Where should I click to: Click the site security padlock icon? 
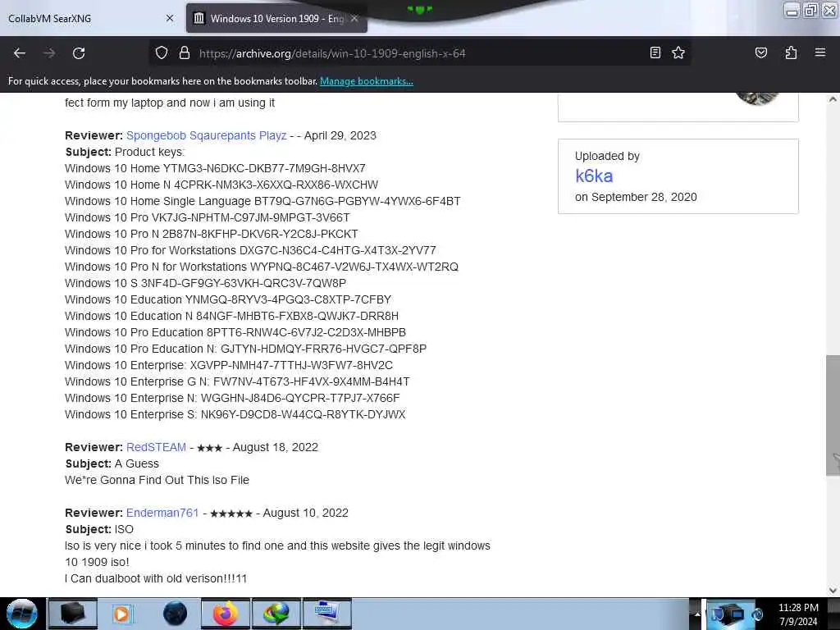[x=185, y=53]
